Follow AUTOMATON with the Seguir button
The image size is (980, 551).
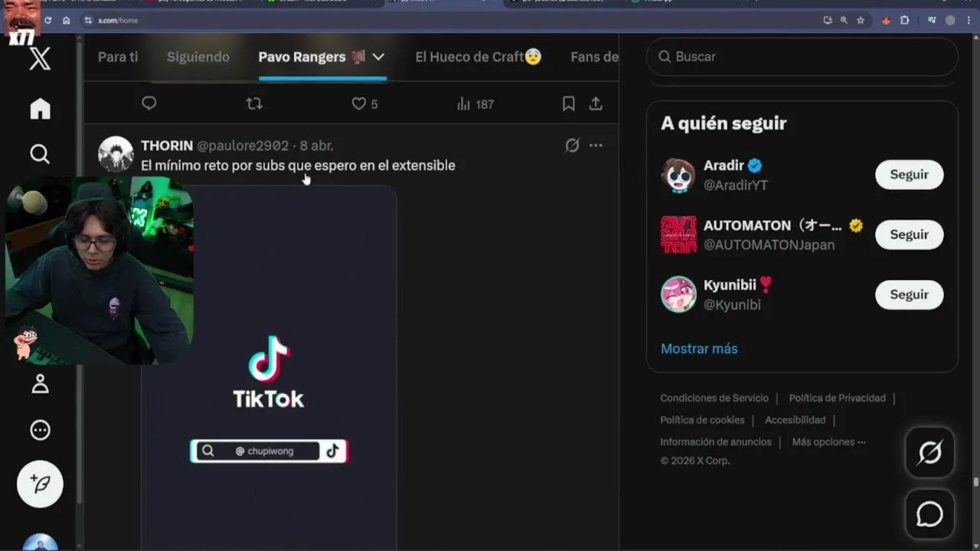click(x=909, y=234)
